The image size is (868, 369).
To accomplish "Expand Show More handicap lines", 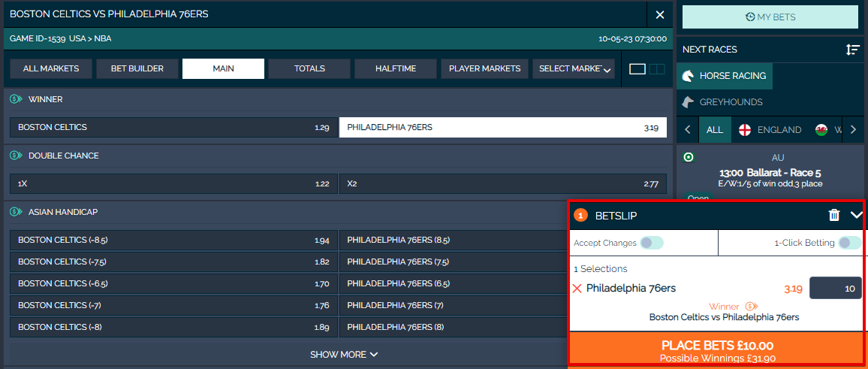I will 344,355.
